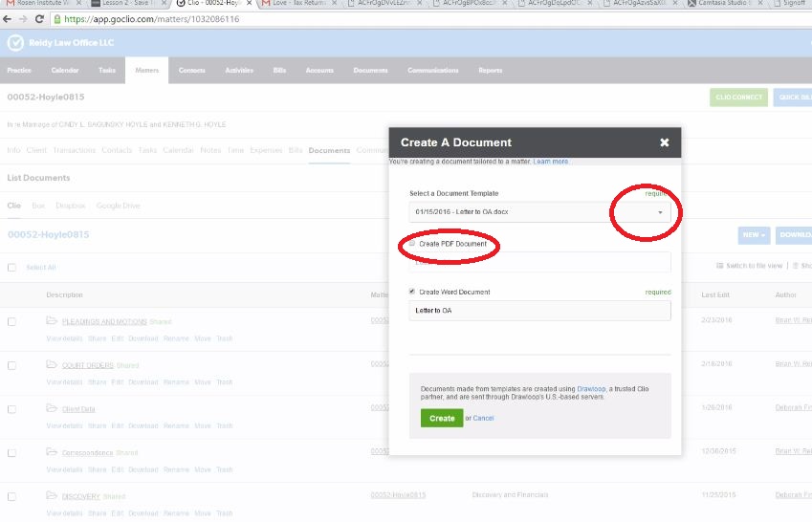The image size is (812, 522).
Task: Open the DISCOVERY folder icon
Action: [x=52, y=495]
